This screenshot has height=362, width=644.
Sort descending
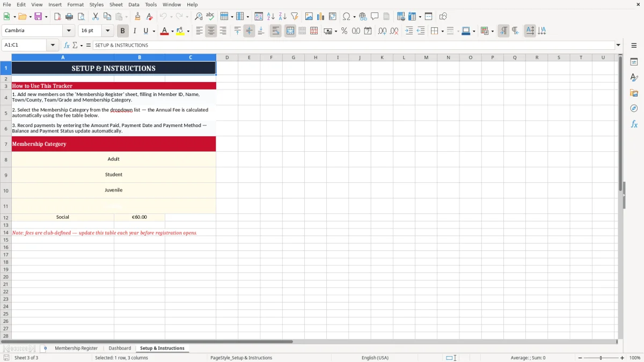click(x=283, y=17)
